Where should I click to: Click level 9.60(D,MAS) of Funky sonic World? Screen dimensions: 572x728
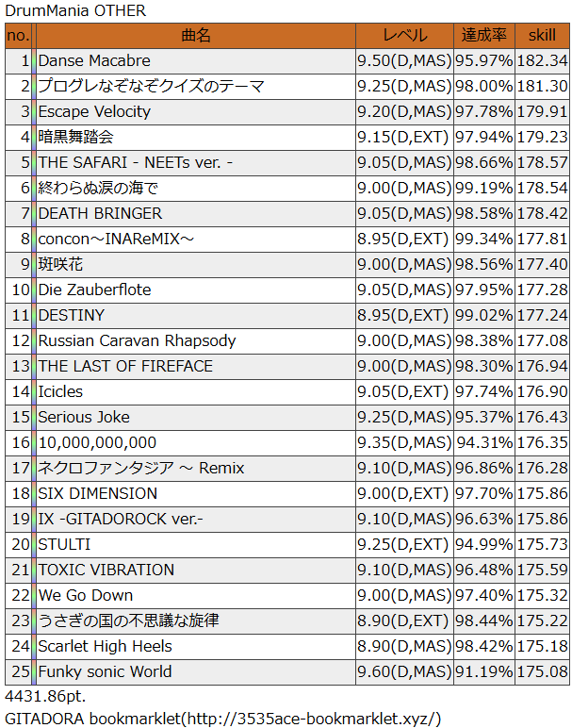[x=404, y=671]
